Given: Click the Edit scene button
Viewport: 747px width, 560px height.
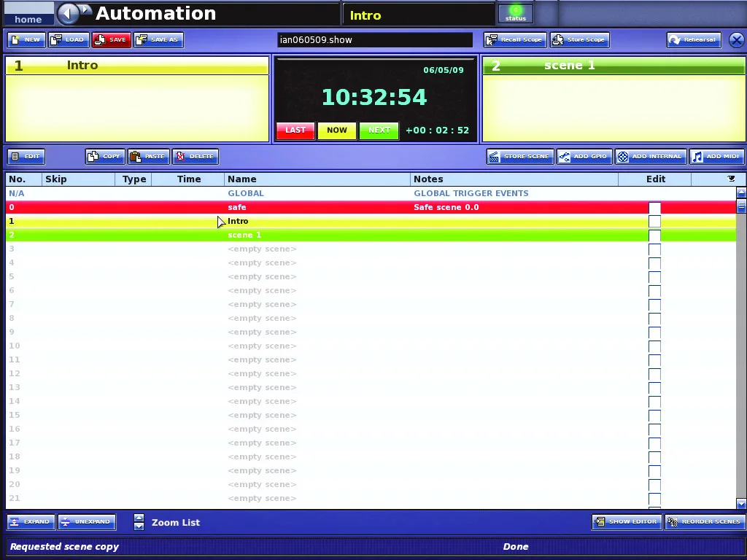Looking at the screenshot, I should [26, 157].
